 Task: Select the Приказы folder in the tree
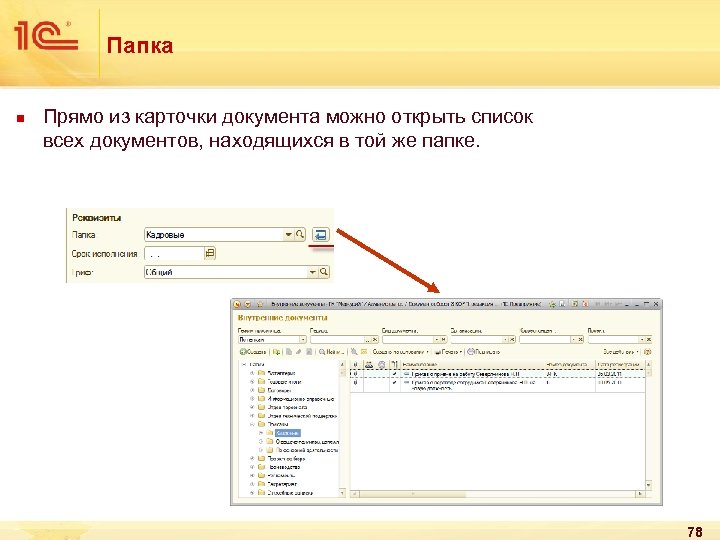point(278,424)
